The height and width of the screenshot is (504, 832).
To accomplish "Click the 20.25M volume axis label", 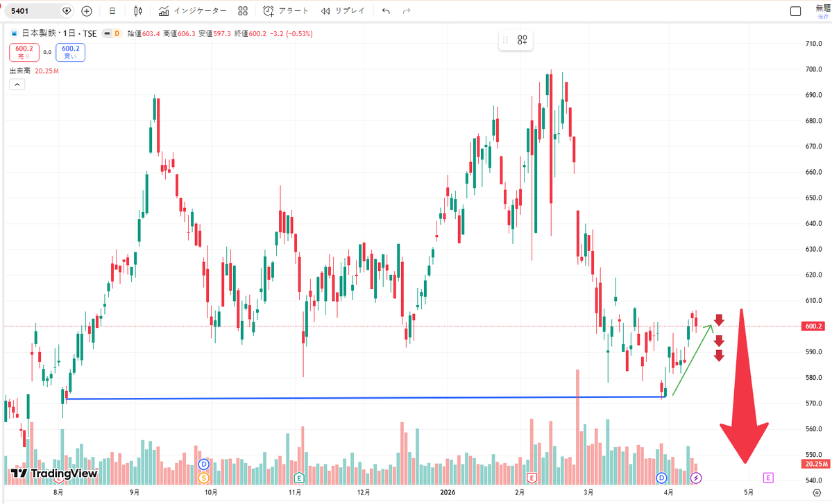I will [815, 464].
